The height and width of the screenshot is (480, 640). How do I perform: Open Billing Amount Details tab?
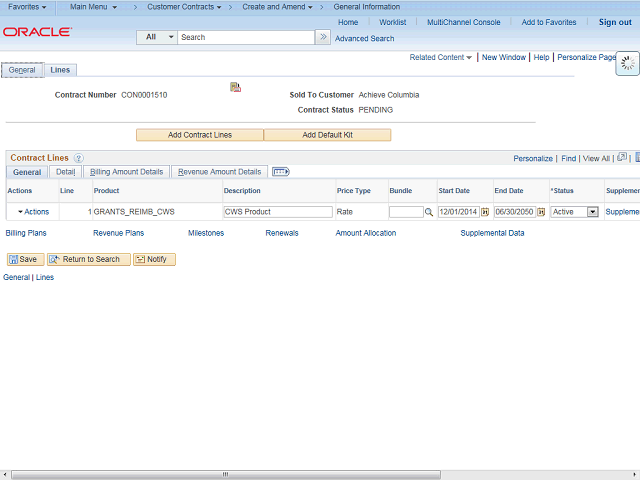point(127,172)
